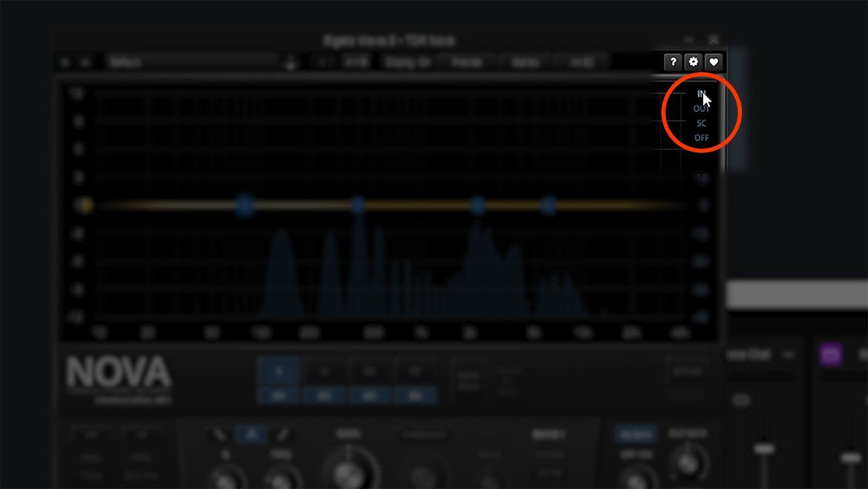Choose SC in the analyzer options

701,123
